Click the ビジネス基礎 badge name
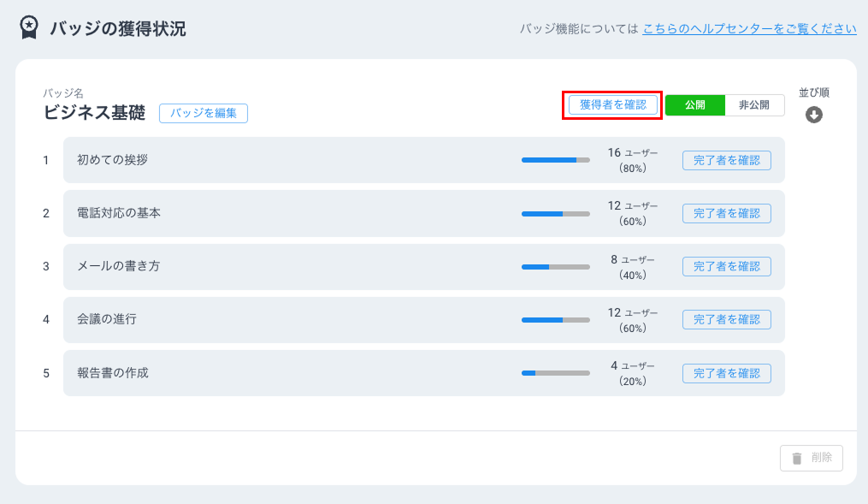Image resolution: width=868 pixels, height=504 pixels. pyautogui.click(x=95, y=113)
